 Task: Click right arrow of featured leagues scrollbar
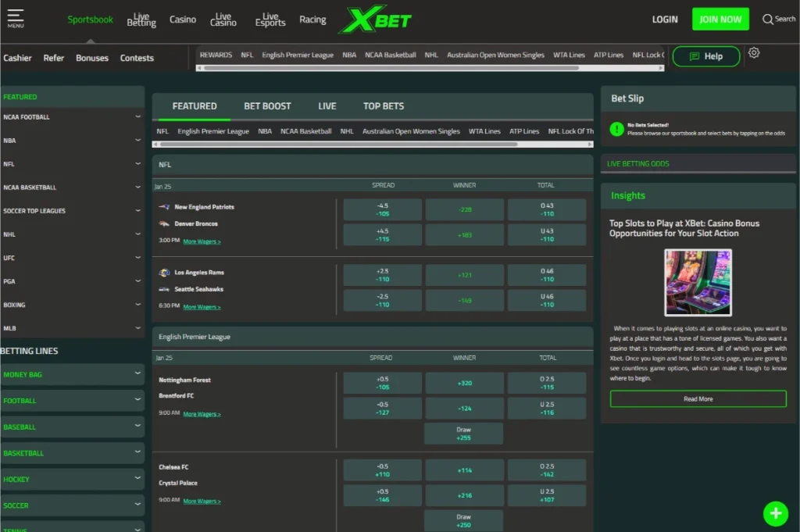coord(591,145)
